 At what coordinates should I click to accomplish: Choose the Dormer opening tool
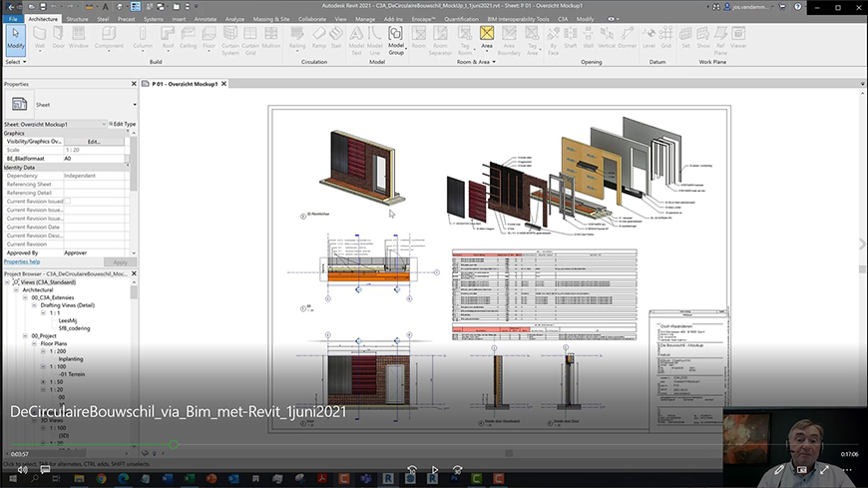628,38
